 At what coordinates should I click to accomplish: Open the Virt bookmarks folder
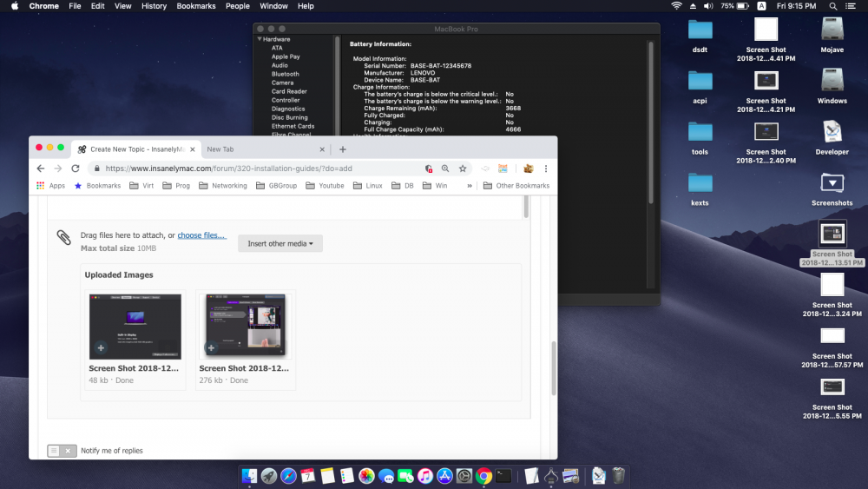(141, 186)
